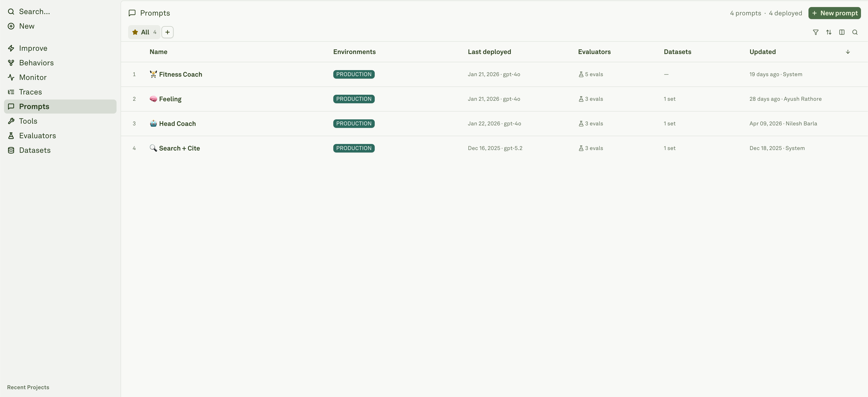868x397 pixels.
Task: Open the Head Coach prompt
Action: click(177, 124)
